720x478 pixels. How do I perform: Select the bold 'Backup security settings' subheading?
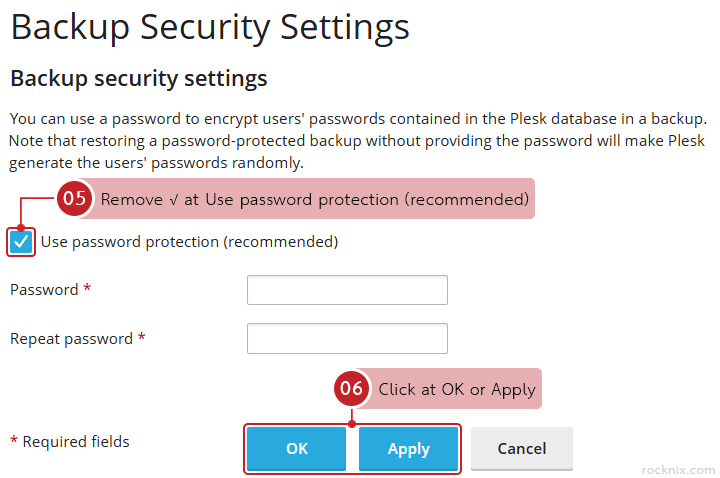pos(138,77)
